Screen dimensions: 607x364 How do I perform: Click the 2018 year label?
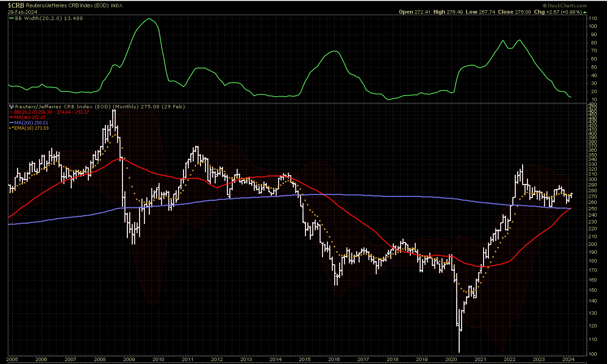392,360
